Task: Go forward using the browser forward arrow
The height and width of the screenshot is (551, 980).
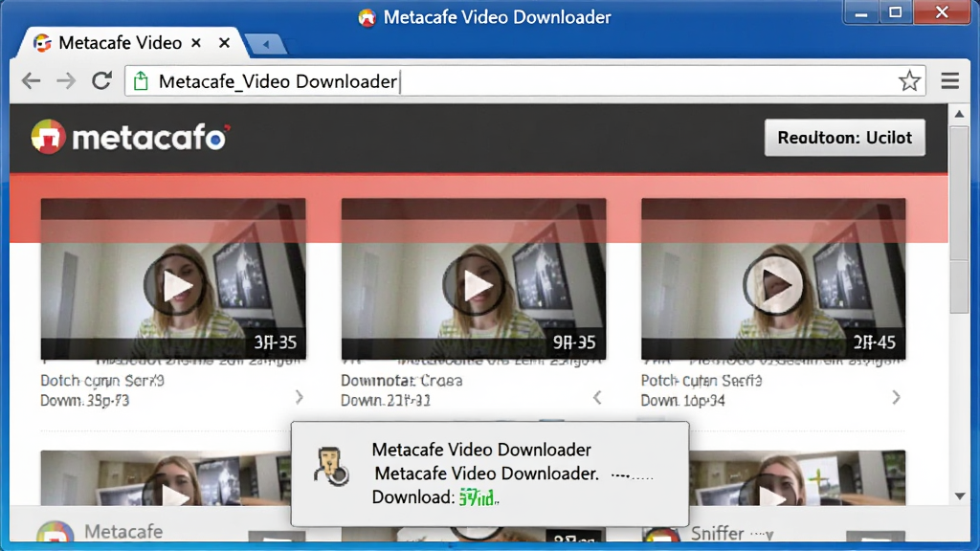Action: [x=66, y=81]
